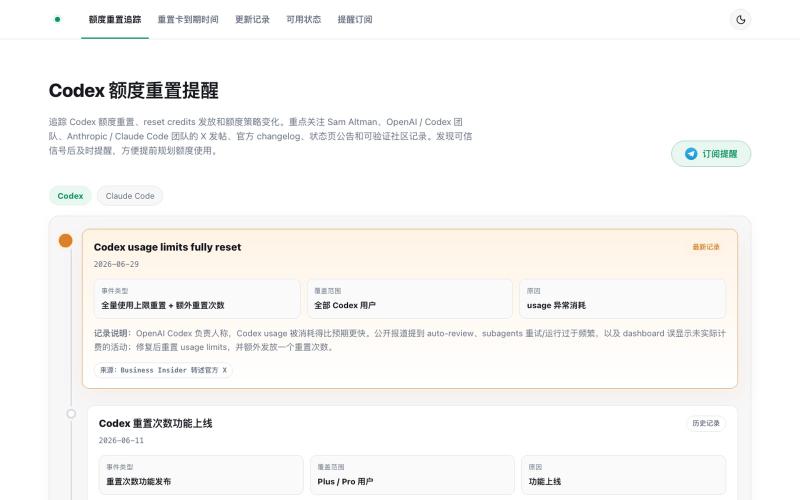The image size is (800, 500).
Task: Click 功能上线 reason cell
Action: click(x=623, y=475)
